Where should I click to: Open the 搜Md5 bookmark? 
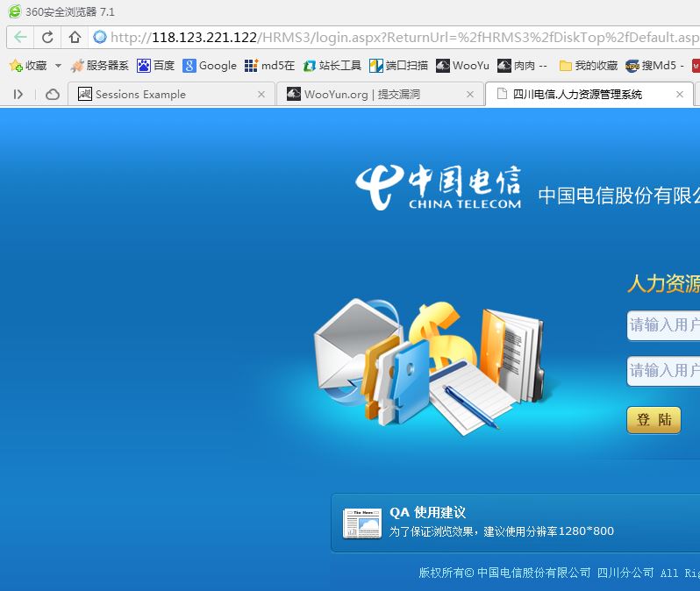pos(654,66)
